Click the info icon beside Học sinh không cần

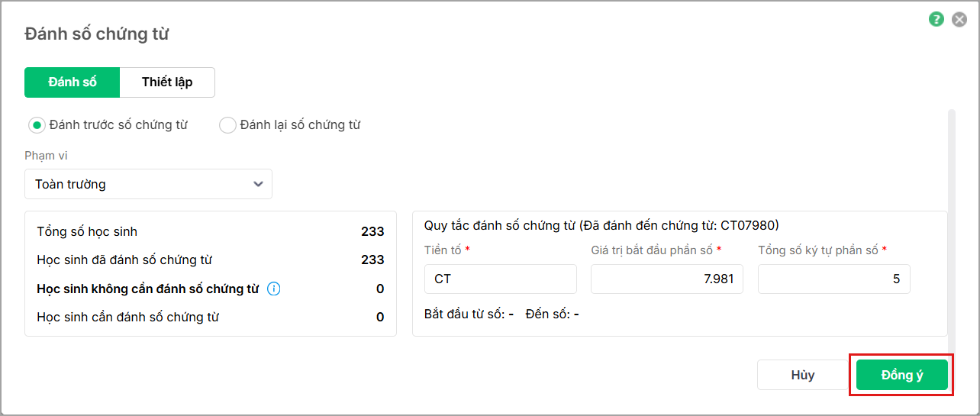[274, 289]
